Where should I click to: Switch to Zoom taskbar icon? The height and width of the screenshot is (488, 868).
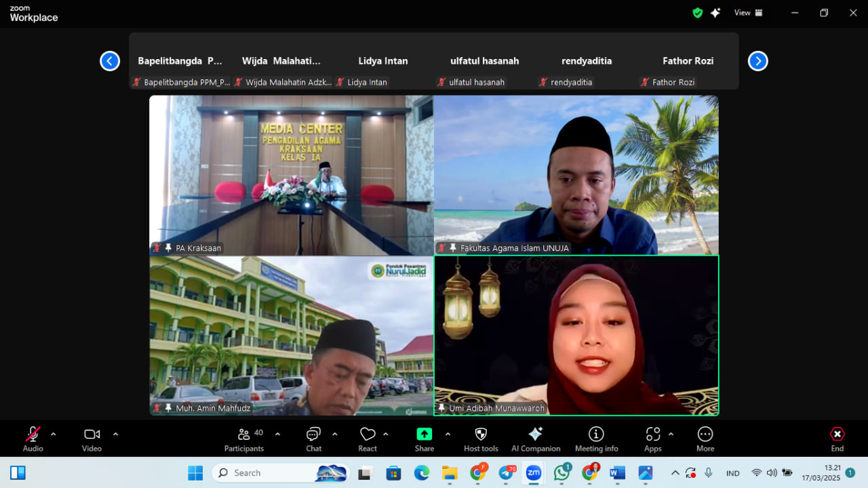[x=534, y=473]
